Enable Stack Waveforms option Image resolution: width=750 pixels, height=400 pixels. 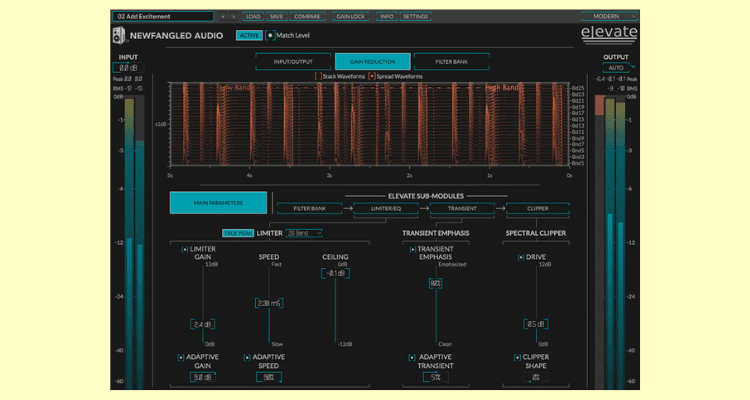318,76
